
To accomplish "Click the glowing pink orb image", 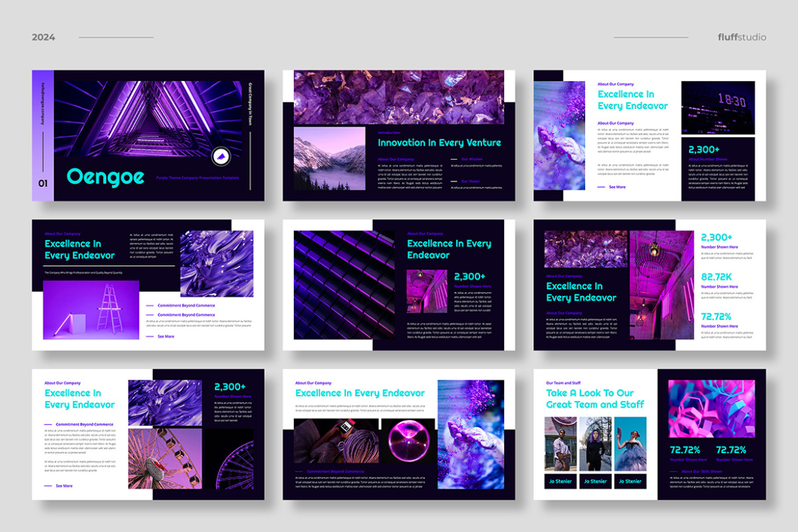I will (407, 442).
